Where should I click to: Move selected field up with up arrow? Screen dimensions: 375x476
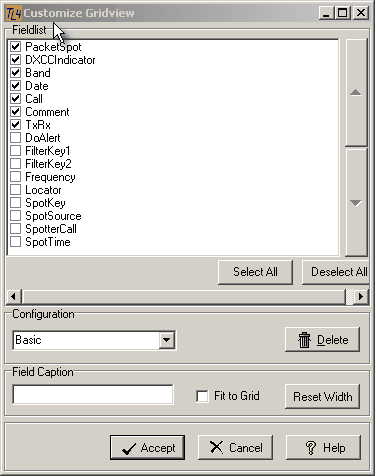click(x=356, y=92)
